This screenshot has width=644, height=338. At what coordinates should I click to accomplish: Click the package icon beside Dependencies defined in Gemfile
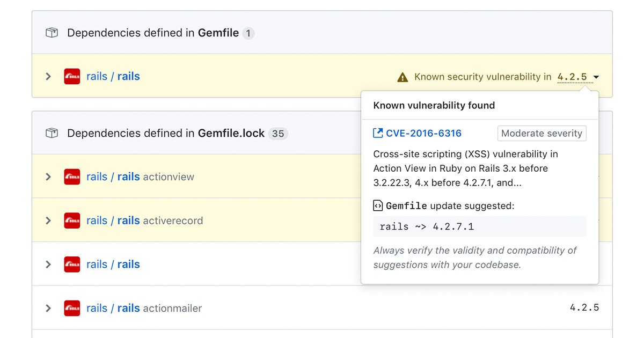click(x=52, y=33)
